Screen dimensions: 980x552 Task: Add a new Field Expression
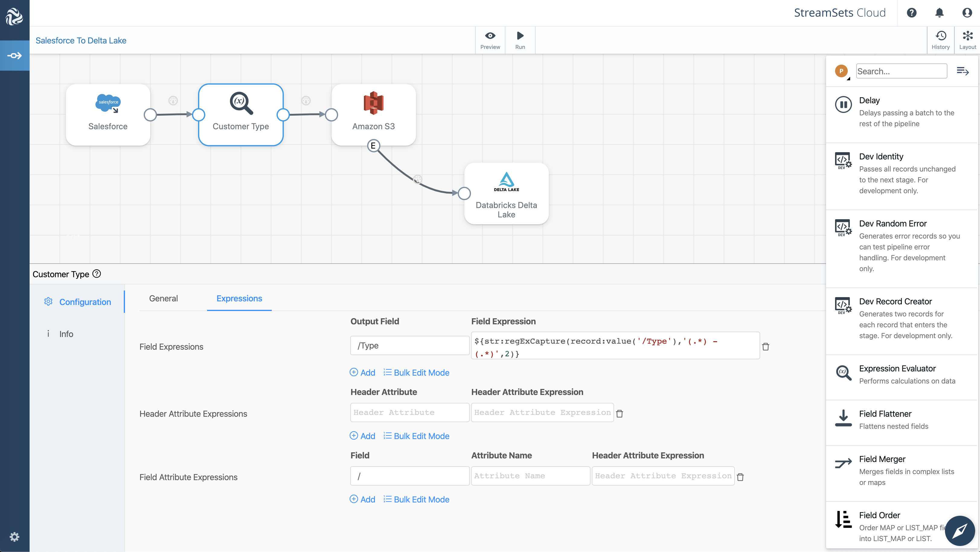pos(363,372)
